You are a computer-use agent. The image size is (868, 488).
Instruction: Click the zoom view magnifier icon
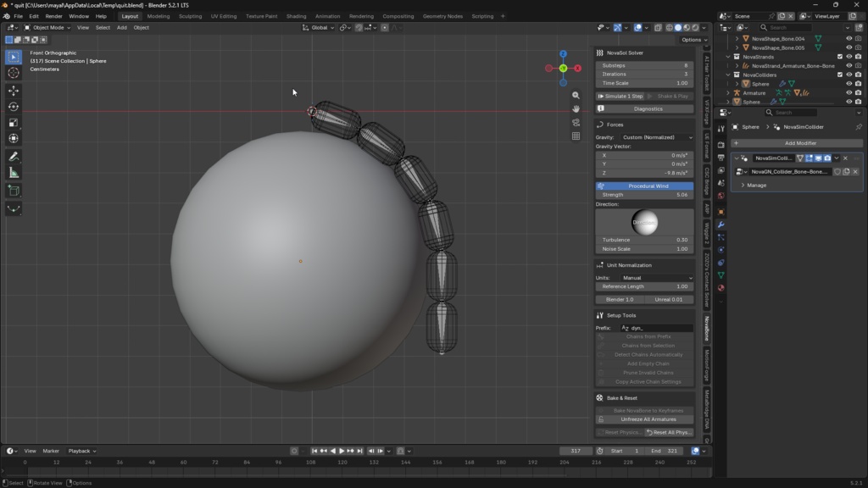[576, 95]
